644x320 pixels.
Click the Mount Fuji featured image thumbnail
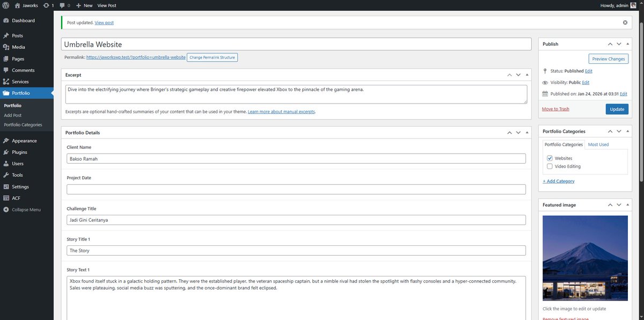(585, 258)
